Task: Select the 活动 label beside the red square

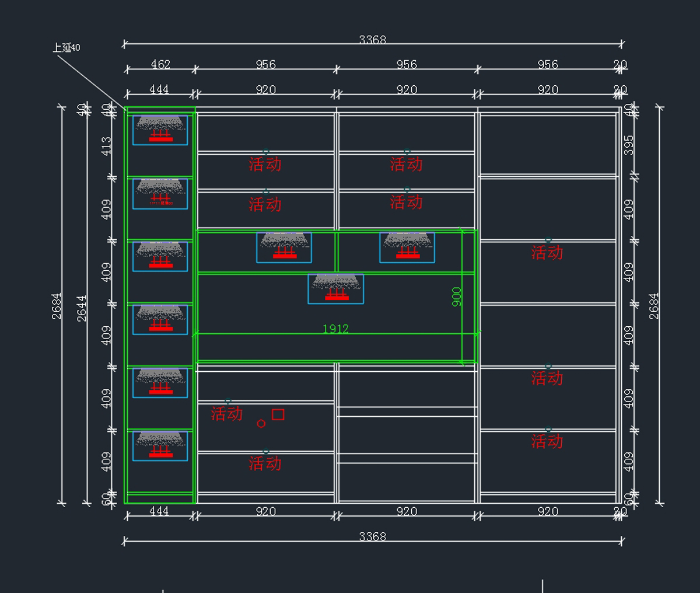Action: 226,414
